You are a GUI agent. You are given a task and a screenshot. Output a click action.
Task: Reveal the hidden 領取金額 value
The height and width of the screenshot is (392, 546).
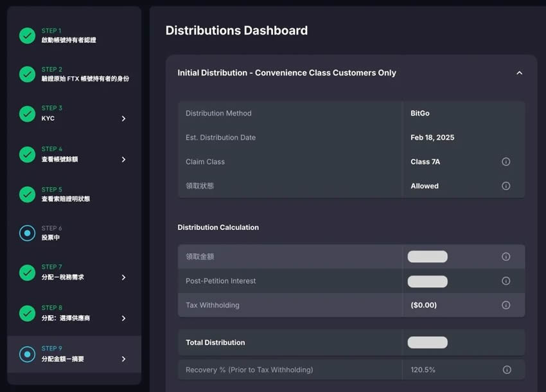427,256
